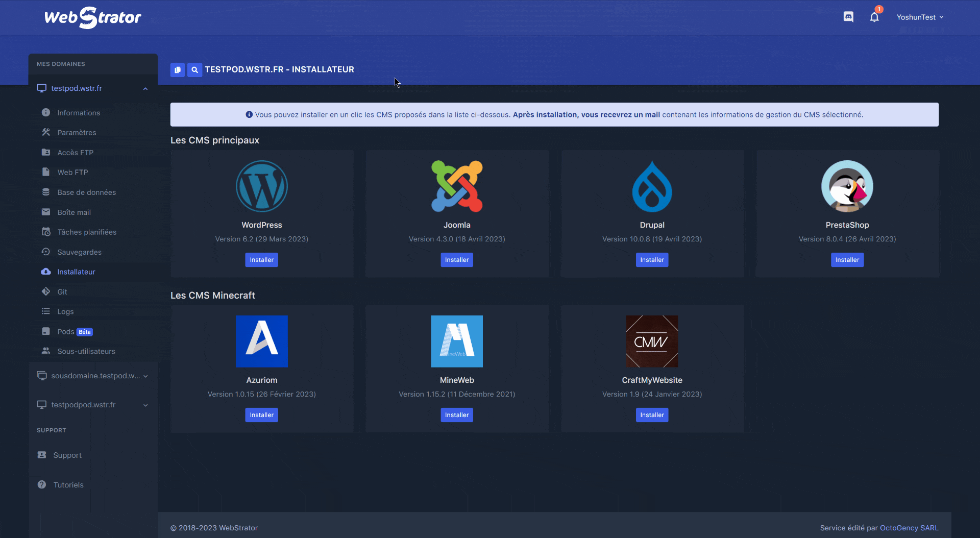Image resolution: width=980 pixels, height=538 pixels.
Task: Click the Installateur cloud icon
Action: [46, 272]
